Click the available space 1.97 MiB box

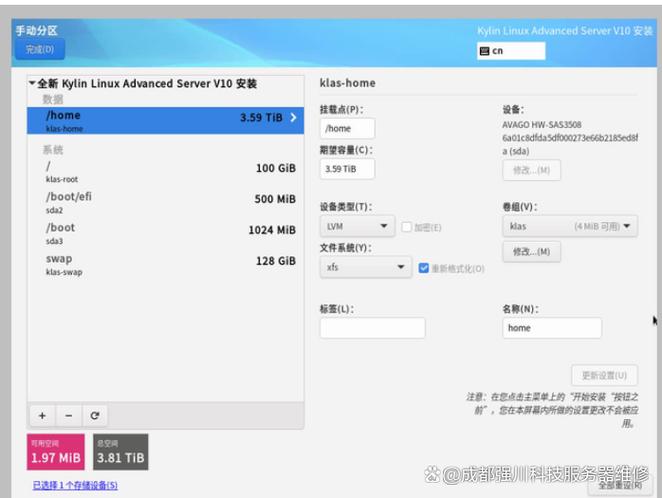point(56,452)
